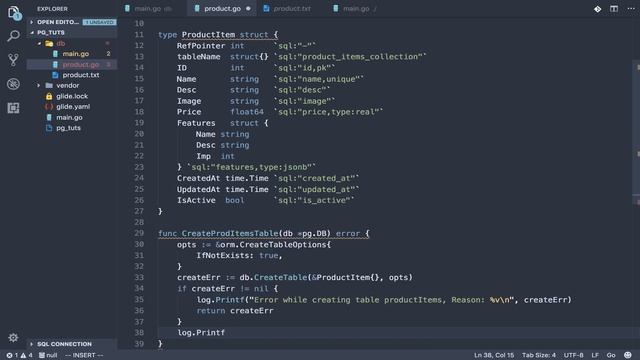
Task: Expand the Open Editors section
Action: pyautogui.click(x=31, y=22)
